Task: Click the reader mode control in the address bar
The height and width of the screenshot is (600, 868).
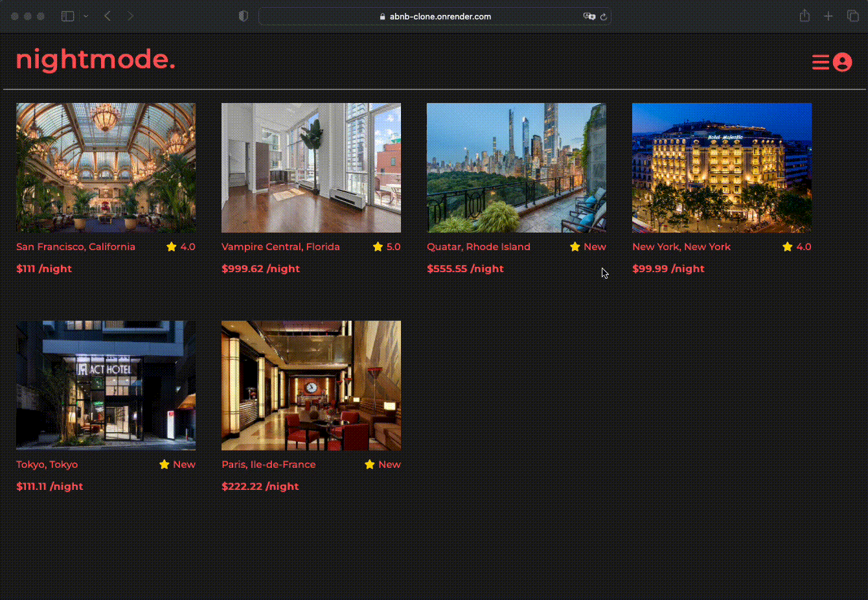Action: click(589, 16)
